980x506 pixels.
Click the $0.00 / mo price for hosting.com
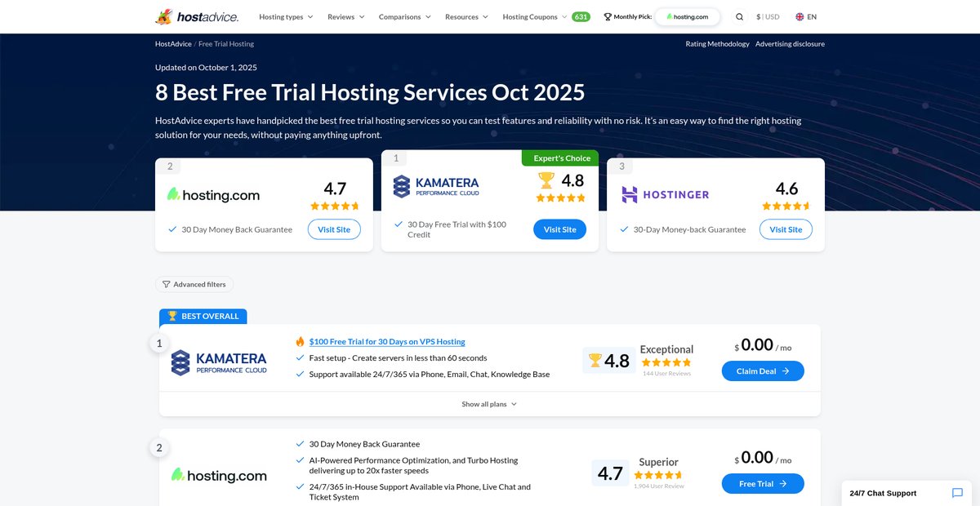763,458
